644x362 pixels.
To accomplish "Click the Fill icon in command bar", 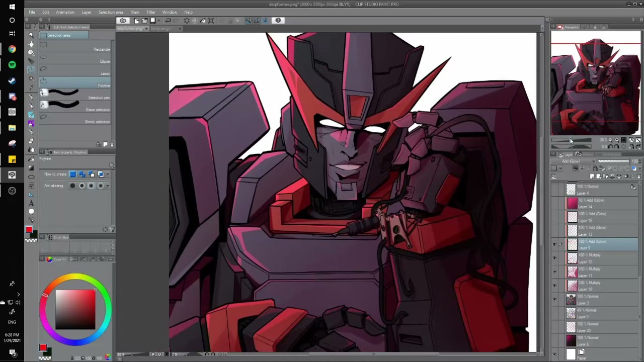I will point(203,21).
